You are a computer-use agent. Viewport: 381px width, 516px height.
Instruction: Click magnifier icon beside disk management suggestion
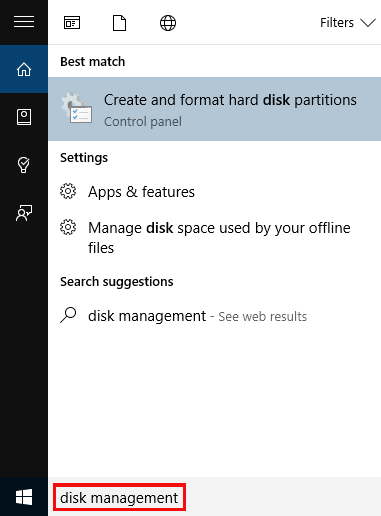(x=68, y=315)
